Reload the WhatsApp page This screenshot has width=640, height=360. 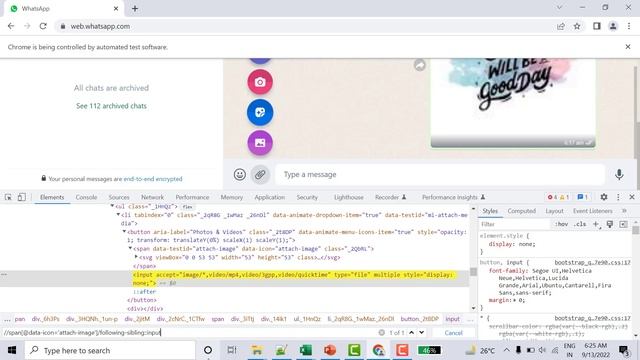tap(43, 26)
